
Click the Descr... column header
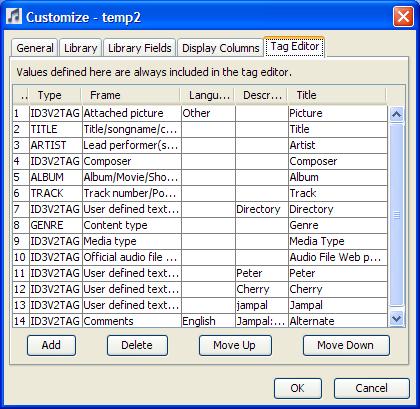pos(261,95)
